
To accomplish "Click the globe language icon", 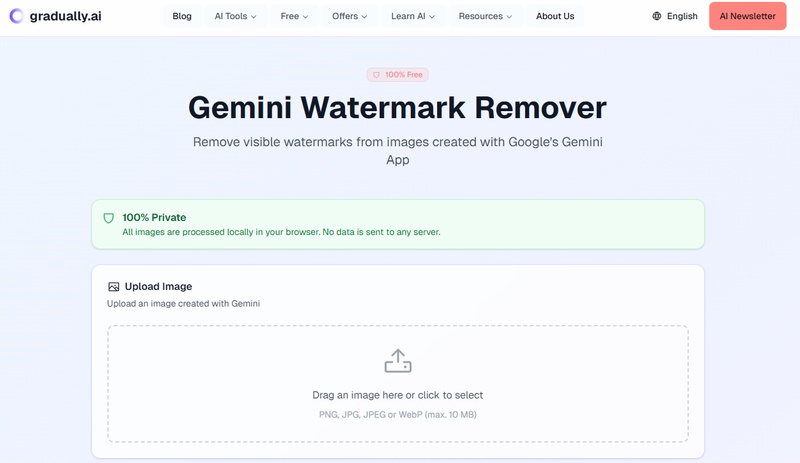I will click(657, 16).
